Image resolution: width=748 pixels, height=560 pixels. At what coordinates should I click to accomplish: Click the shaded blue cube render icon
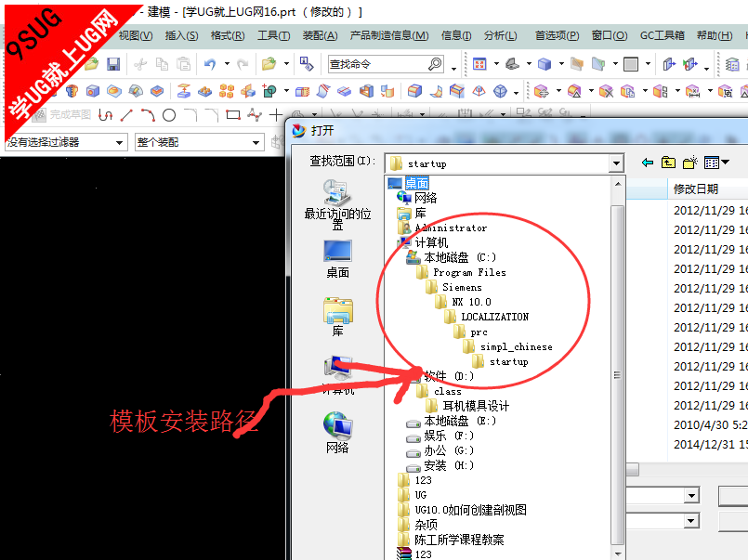tap(545, 64)
